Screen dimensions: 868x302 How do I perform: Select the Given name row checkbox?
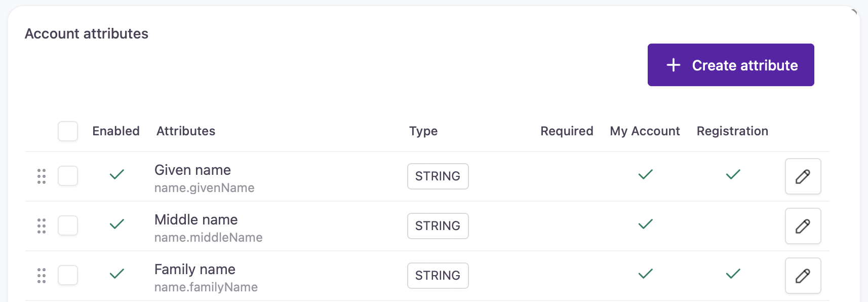(68, 176)
